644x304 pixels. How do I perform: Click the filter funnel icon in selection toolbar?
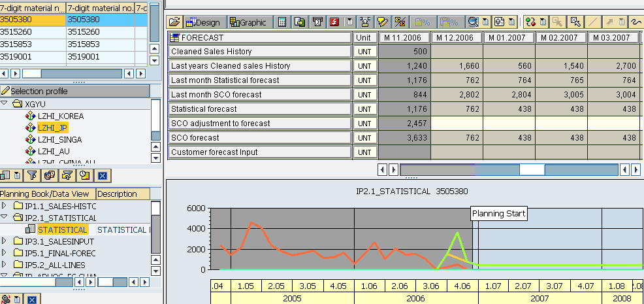33,175
